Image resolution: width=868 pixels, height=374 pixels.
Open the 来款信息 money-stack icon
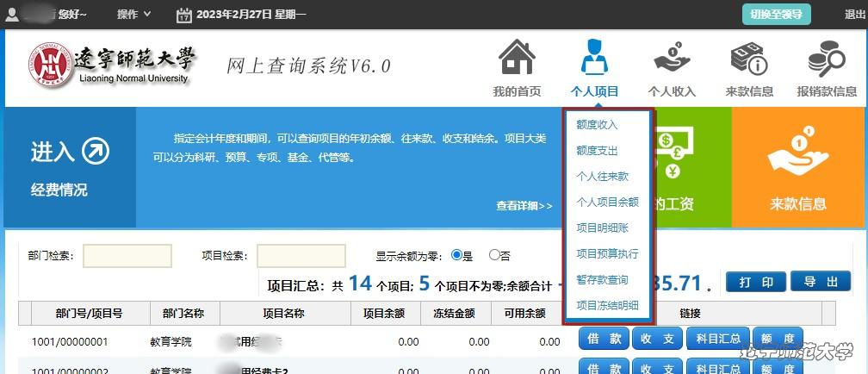click(x=748, y=59)
